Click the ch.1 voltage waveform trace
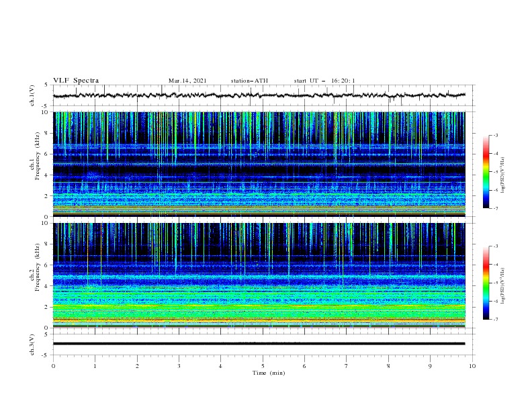 259,95
